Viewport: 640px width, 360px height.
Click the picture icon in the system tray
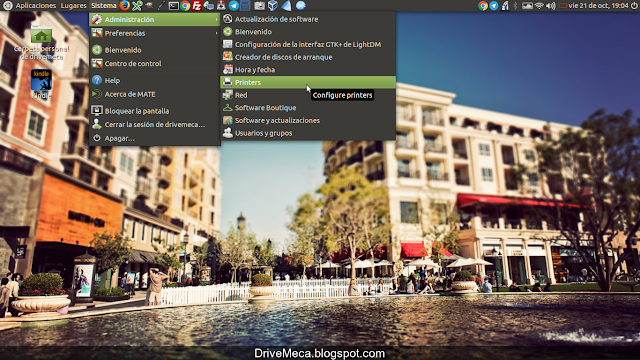tap(527, 6)
